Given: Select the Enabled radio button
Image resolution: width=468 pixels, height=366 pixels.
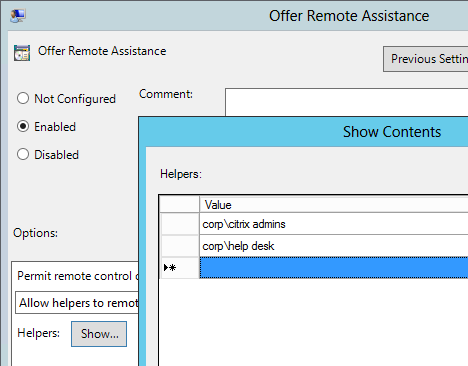Looking at the screenshot, I should click(23, 126).
